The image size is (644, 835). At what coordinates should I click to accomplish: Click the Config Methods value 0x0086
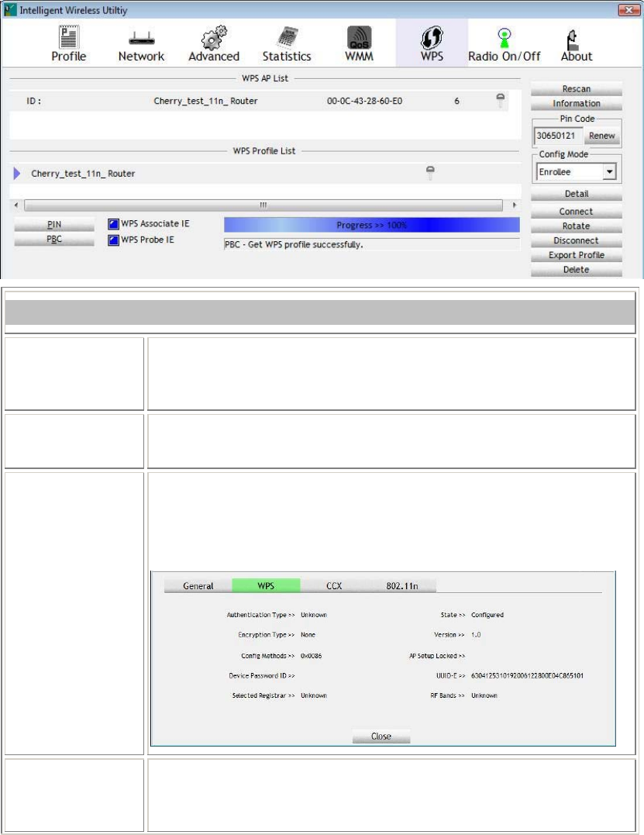[x=312, y=656]
